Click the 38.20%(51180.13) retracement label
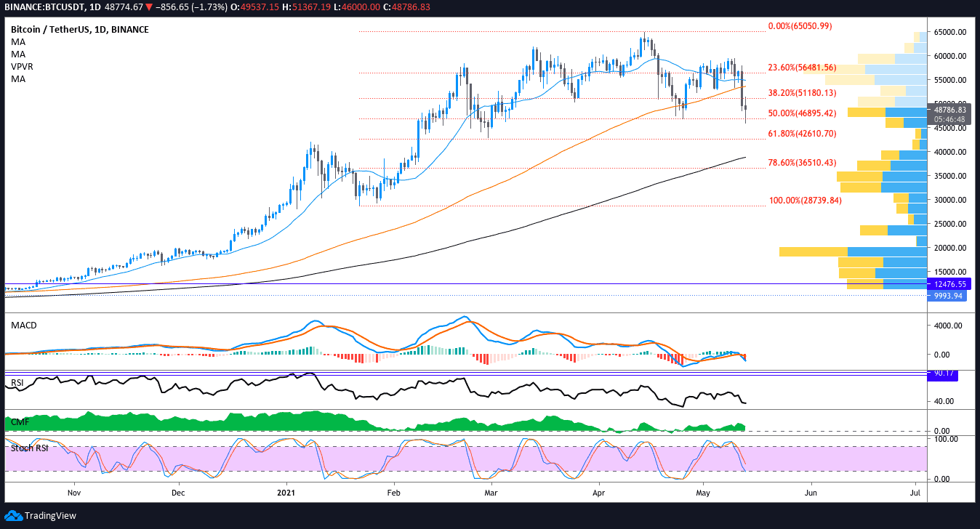The image size is (980, 529). [802, 94]
